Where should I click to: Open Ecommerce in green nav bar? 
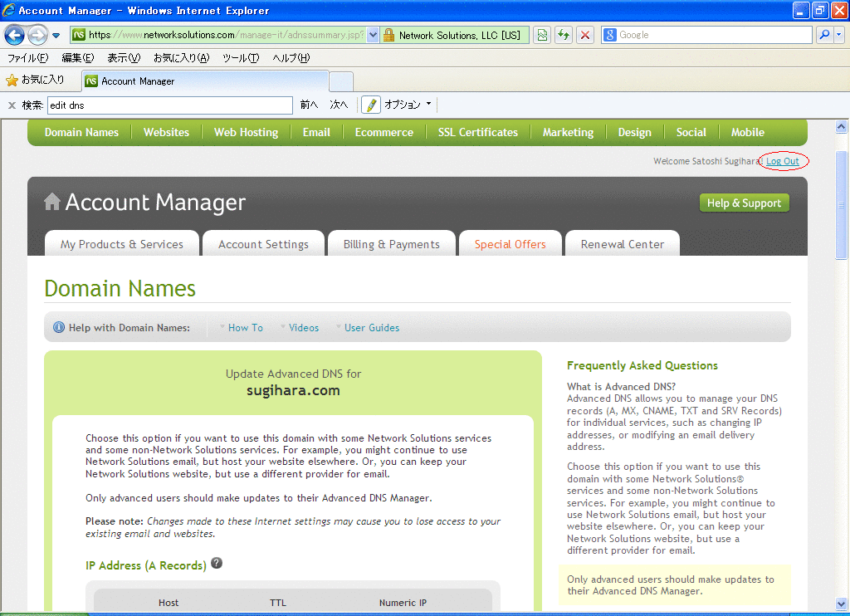tap(383, 132)
